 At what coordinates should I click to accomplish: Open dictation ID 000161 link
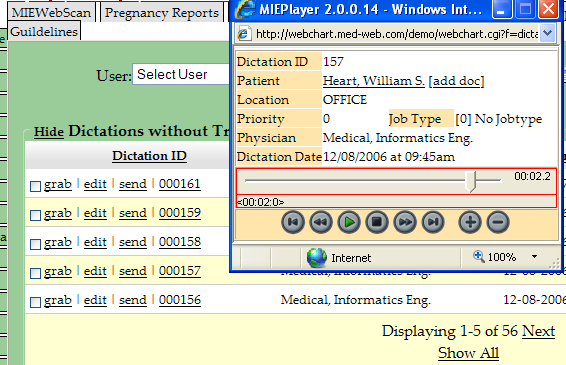(x=180, y=184)
